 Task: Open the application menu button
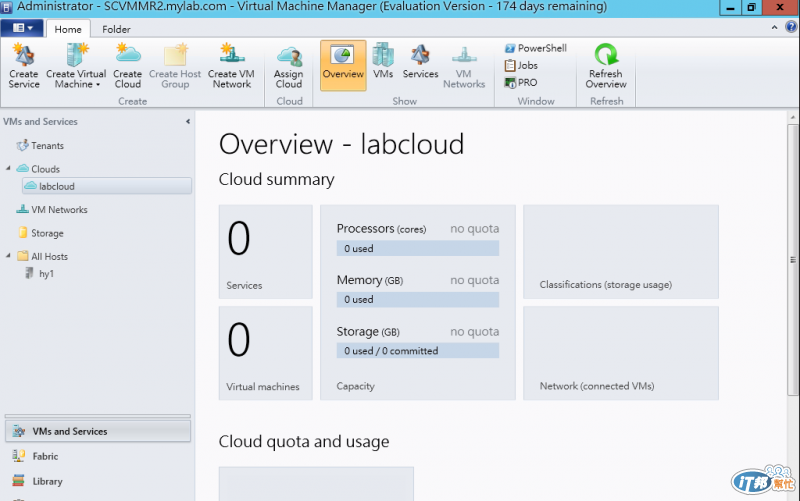[x=21, y=28]
